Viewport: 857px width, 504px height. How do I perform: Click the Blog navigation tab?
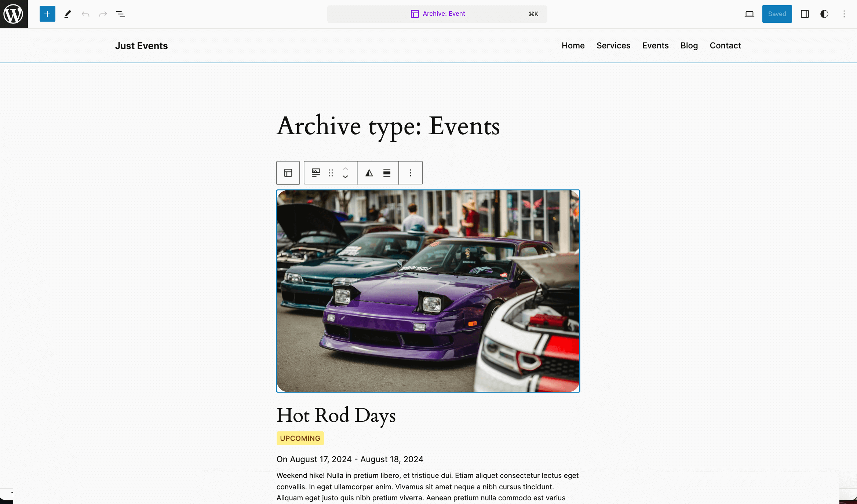pyautogui.click(x=689, y=45)
